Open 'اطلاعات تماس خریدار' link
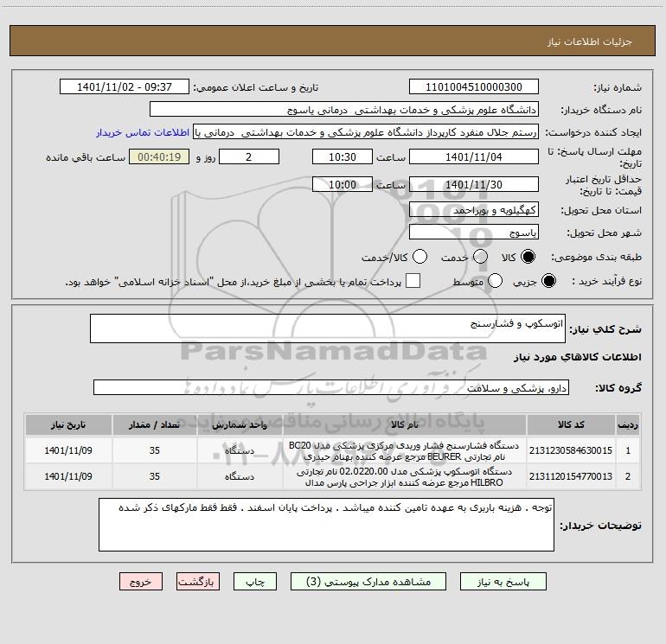Screen dimensions: 666x644 point(143,132)
